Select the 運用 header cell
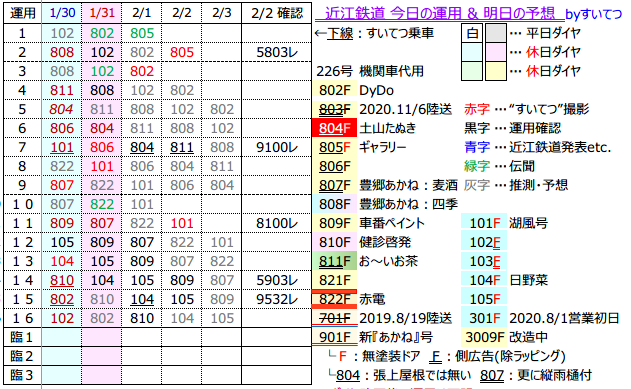The height and width of the screenshot is (389, 631). tap(23, 13)
